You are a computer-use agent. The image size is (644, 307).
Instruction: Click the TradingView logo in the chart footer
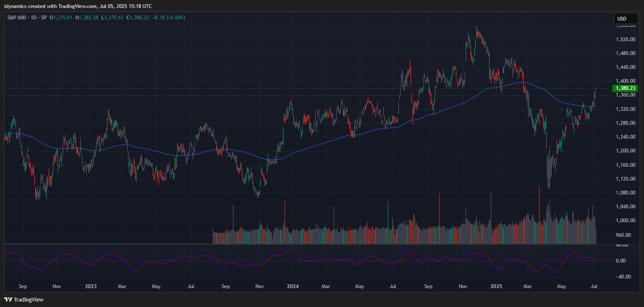pos(24,300)
